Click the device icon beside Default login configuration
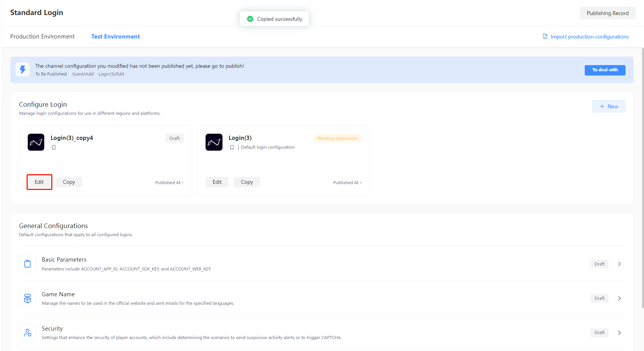 (232, 148)
